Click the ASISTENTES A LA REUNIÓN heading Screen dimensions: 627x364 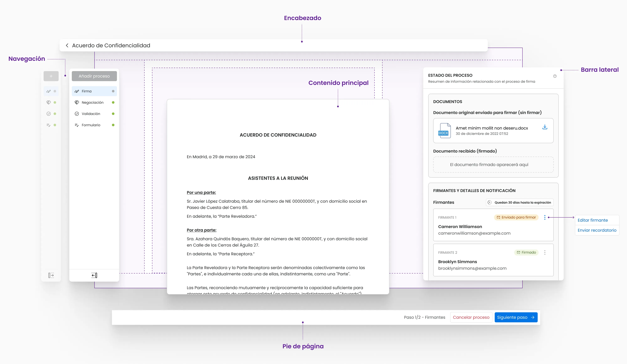[278, 178]
